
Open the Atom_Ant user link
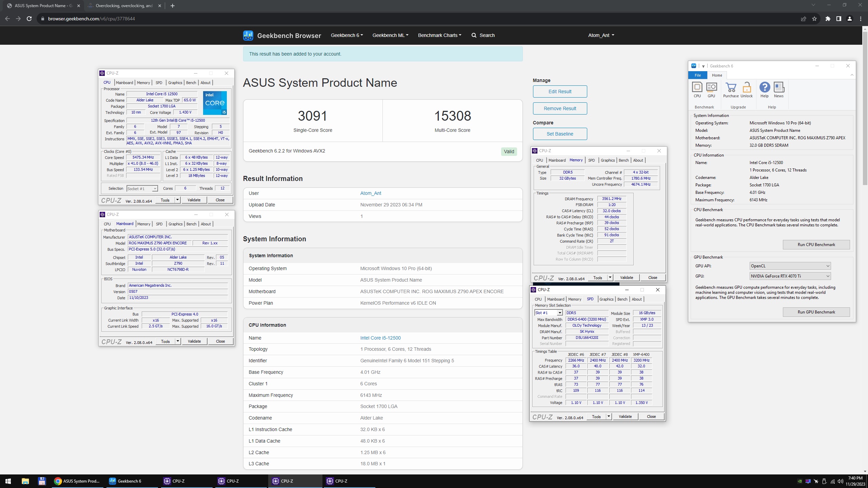(x=371, y=193)
